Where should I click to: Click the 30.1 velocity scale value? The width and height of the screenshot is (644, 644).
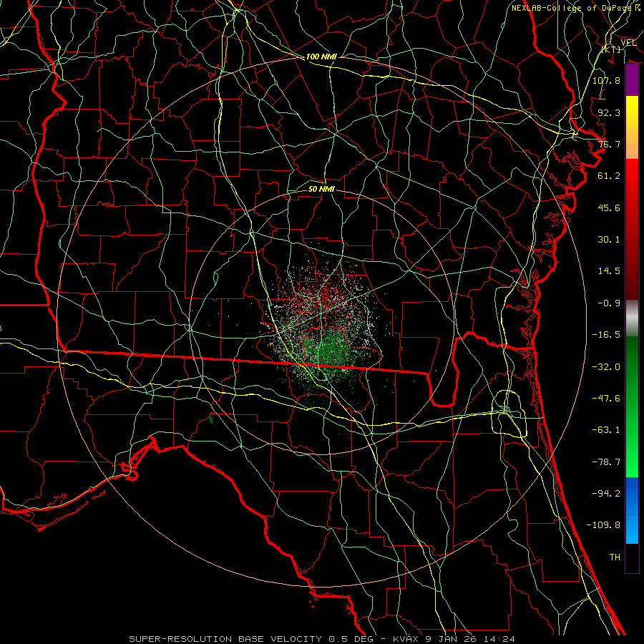609,240
